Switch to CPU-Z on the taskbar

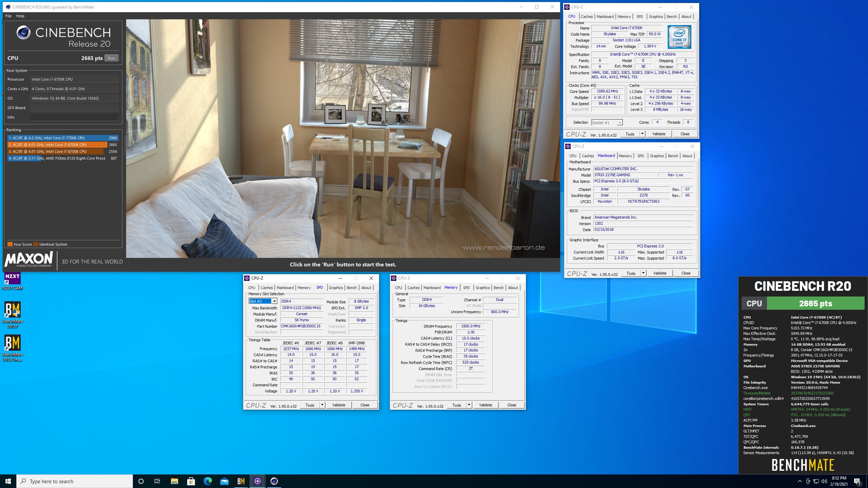pos(257,481)
